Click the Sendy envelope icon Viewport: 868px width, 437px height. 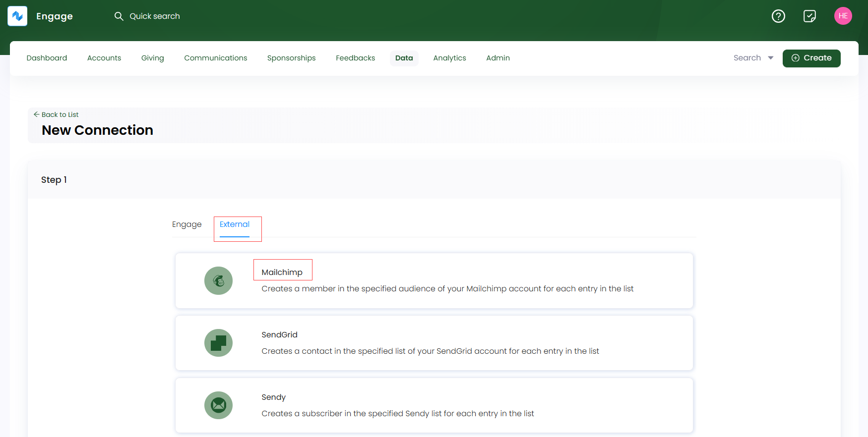(x=218, y=405)
